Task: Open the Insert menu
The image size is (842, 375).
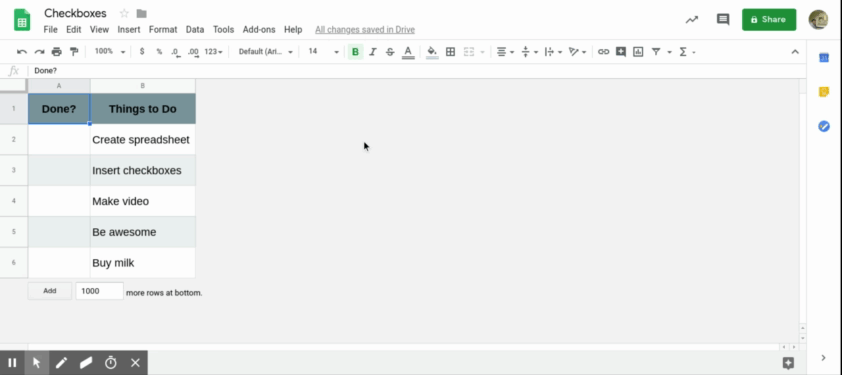Action: click(x=129, y=30)
